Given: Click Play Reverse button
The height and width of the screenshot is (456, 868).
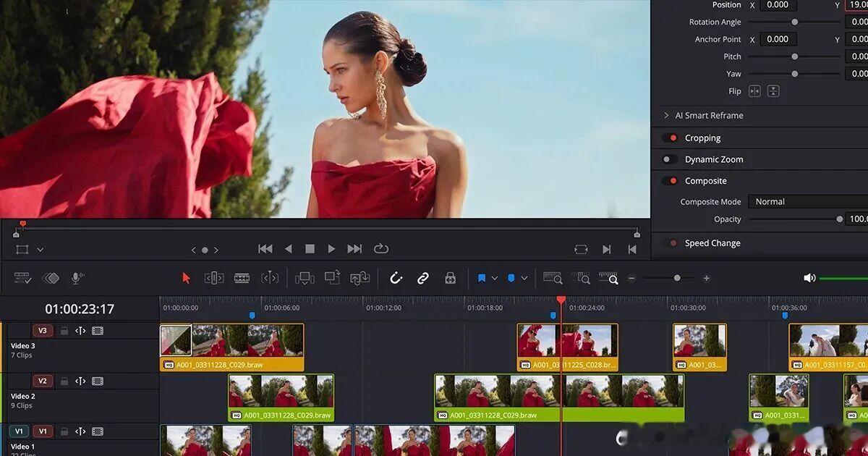Looking at the screenshot, I should (288, 249).
